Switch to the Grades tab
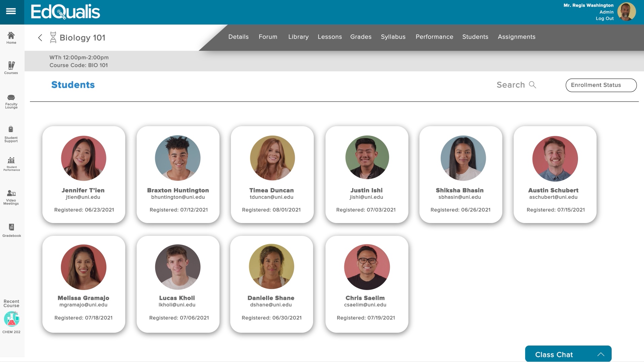 [361, 37]
